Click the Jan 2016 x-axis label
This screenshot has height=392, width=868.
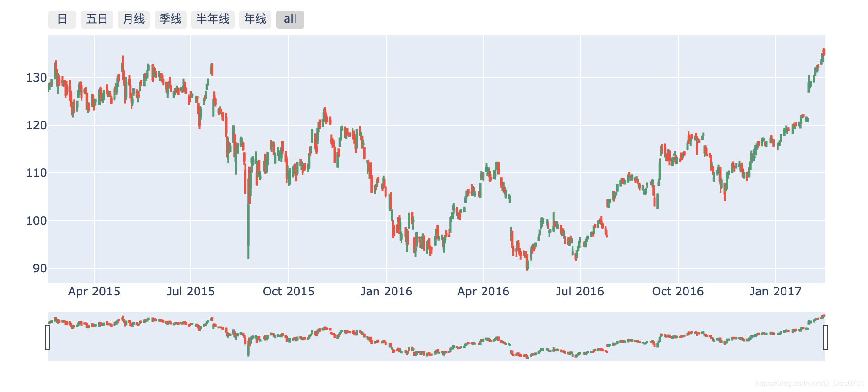pyautogui.click(x=386, y=292)
